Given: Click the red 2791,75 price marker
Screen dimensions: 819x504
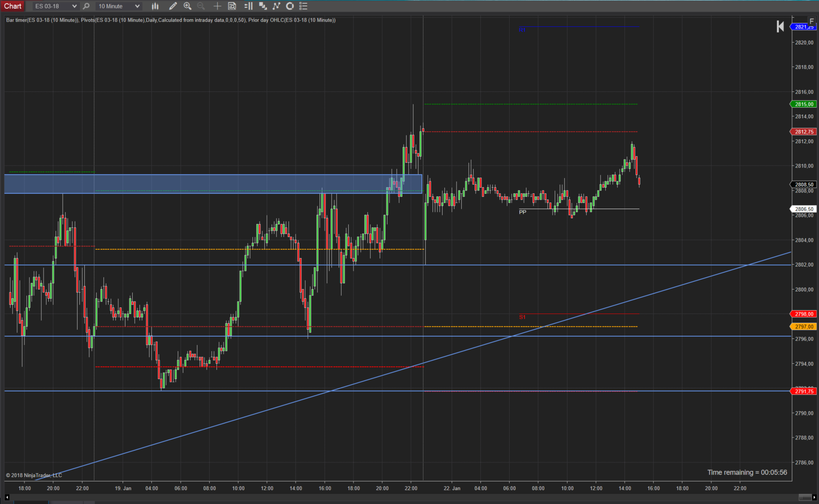Looking at the screenshot, I should click(803, 391).
